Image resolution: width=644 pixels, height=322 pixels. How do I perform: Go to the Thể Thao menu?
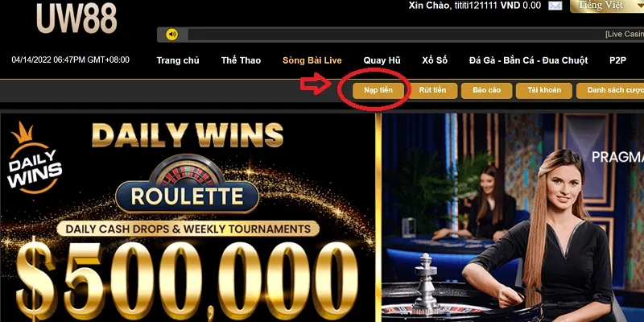(241, 60)
